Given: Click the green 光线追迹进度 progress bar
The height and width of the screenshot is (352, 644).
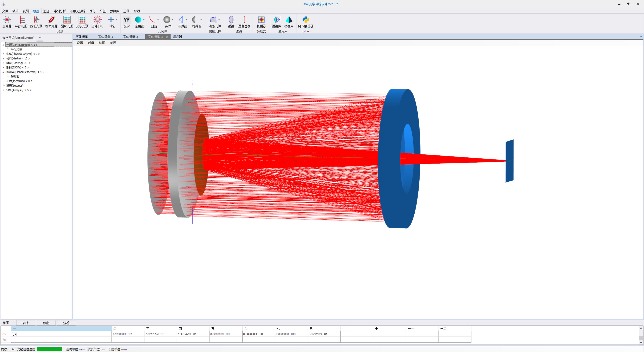Looking at the screenshot, I should tap(49, 349).
